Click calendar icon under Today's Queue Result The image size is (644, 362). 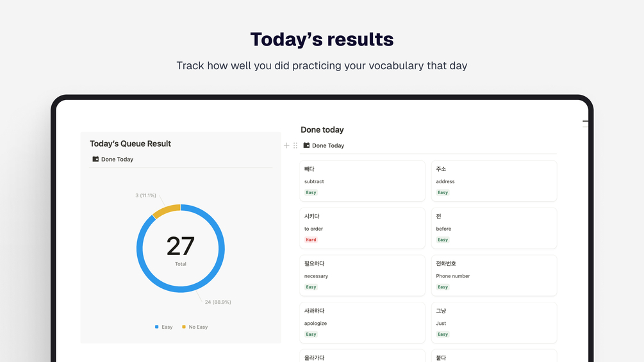[95, 159]
